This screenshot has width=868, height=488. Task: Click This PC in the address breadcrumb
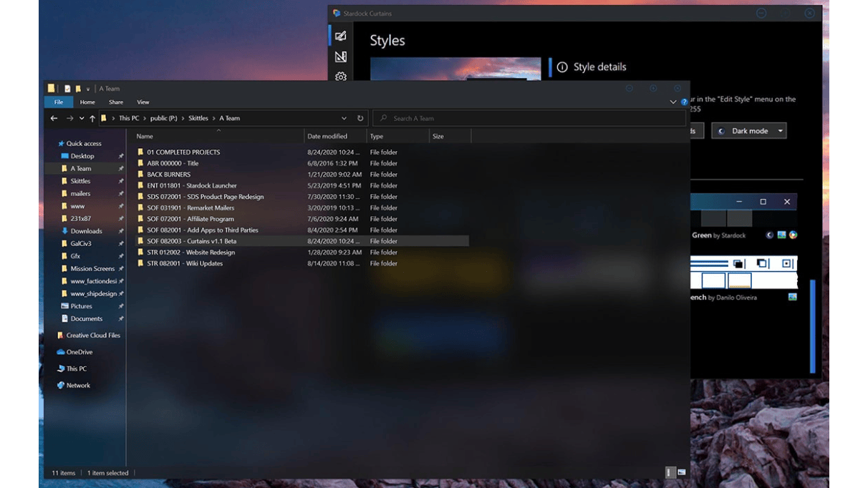[129, 118]
